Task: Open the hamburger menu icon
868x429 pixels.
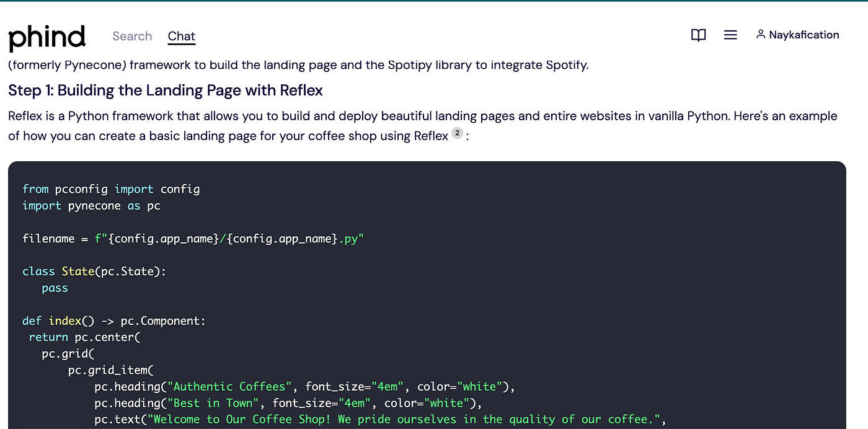Action: (x=730, y=35)
